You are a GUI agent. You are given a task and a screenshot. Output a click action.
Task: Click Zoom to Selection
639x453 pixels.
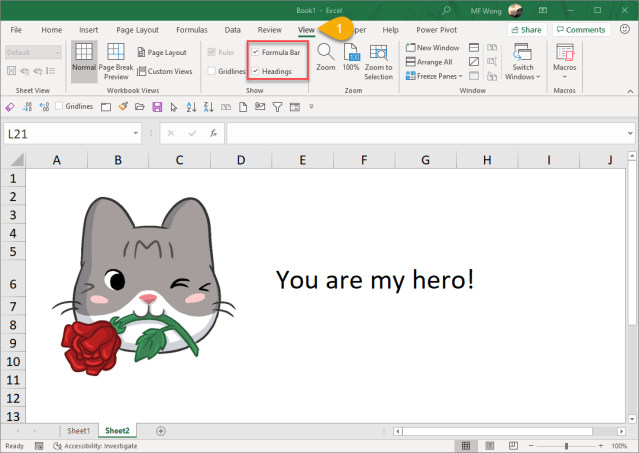tap(379, 62)
